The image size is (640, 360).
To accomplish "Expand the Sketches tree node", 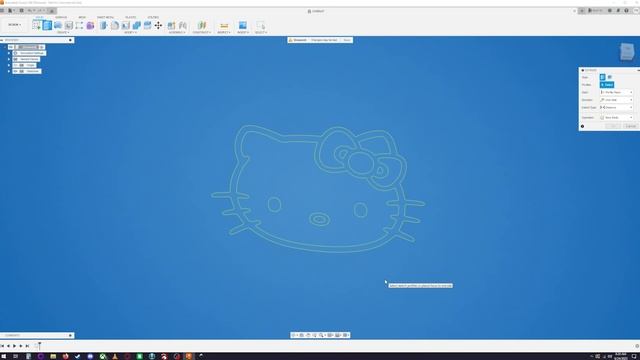I will coord(9,71).
